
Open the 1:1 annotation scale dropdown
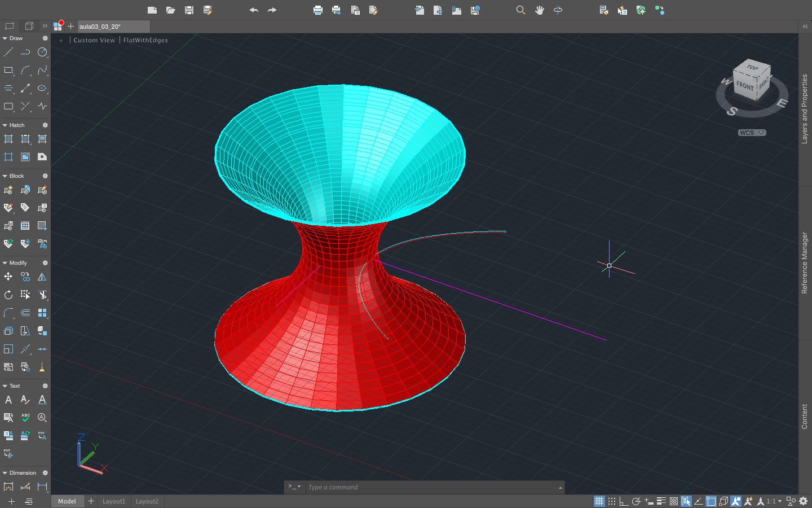pos(773,501)
